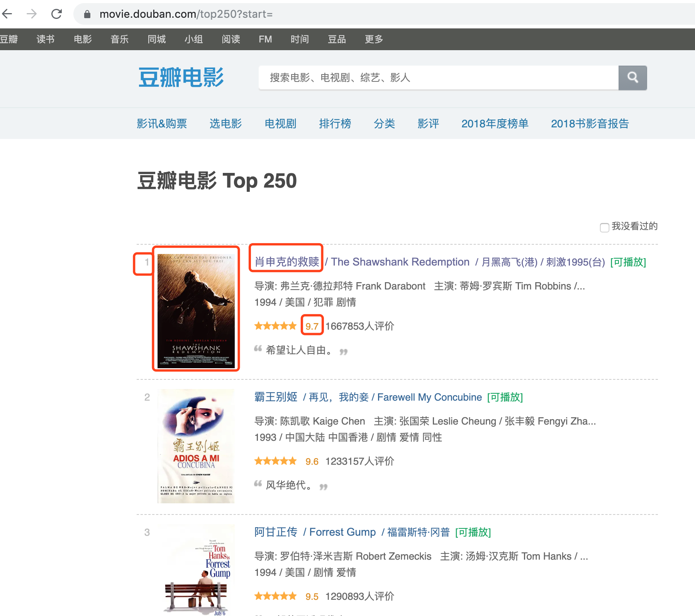Image resolution: width=695 pixels, height=616 pixels.
Task: Reload the page with the refresh icon
Action: click(x=56, y=14)
